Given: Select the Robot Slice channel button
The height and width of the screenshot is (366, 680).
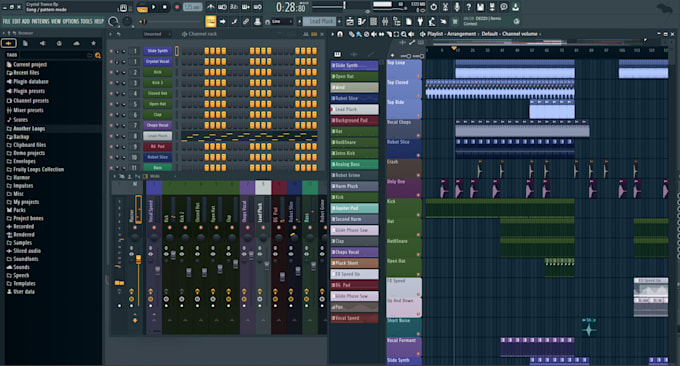Looking at the screenshot, I should coord(157,157).
